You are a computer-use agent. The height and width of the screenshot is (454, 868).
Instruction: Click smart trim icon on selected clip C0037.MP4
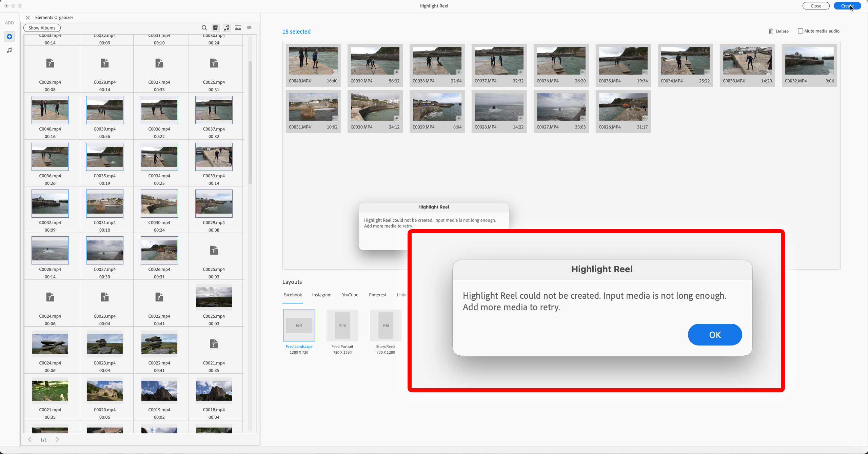point(520,72)
